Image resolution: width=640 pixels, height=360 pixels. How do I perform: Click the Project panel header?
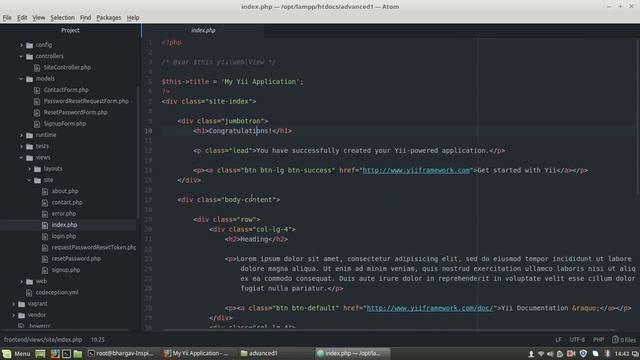click(70, 30)
